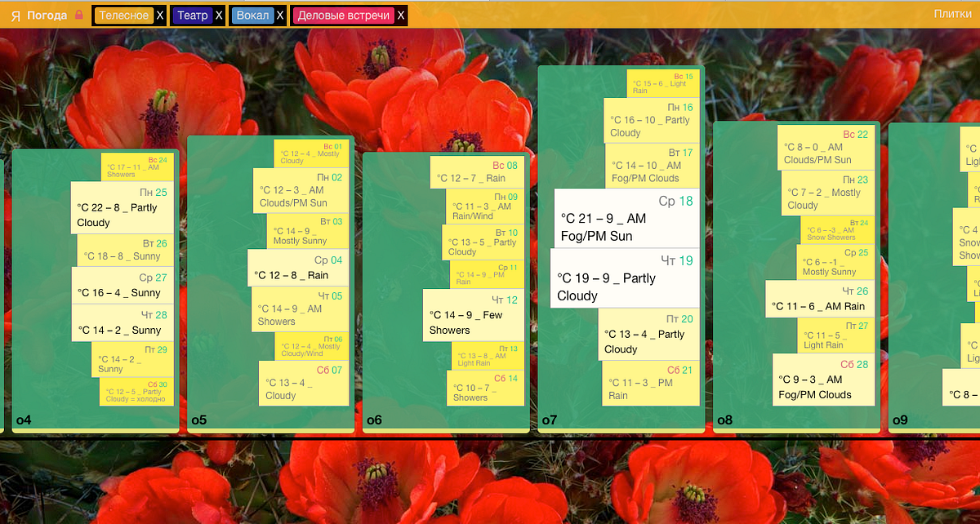Remove the Телесное tag with its X
The image size is (980, 524).
coord(160,15)
